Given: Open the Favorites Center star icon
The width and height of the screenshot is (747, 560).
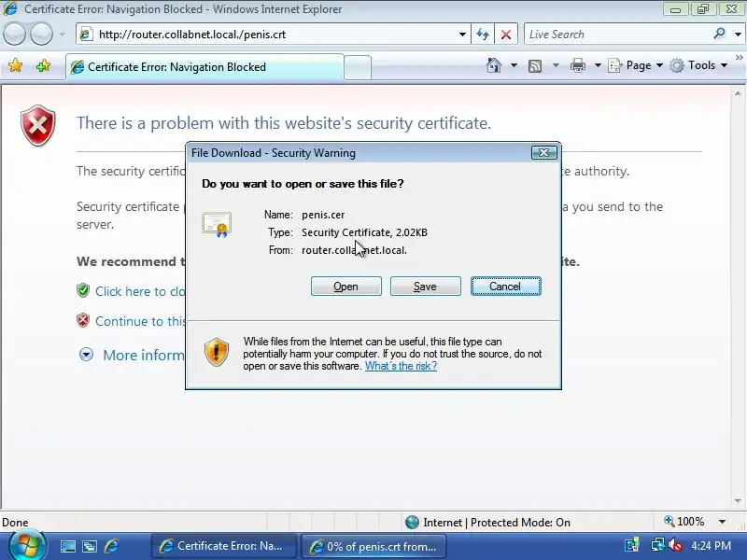Looking at the screenshot, I should (x=15, y=65).
